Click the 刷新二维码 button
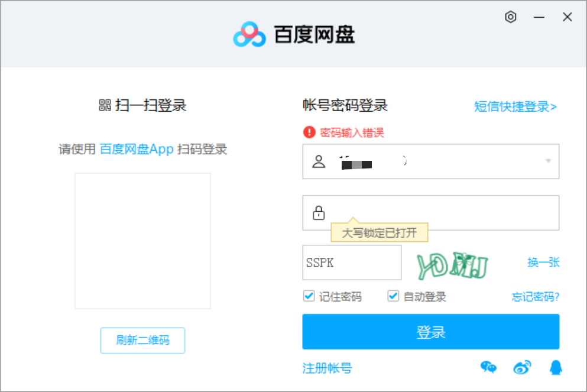Image resolution: width=587 pixels, height=392 pixels. click(142, 341)
